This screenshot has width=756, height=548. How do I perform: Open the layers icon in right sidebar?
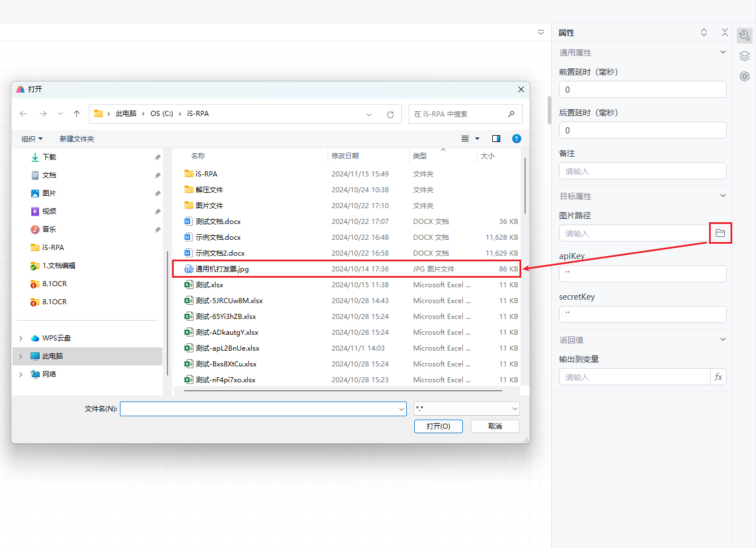click(745, 56)
